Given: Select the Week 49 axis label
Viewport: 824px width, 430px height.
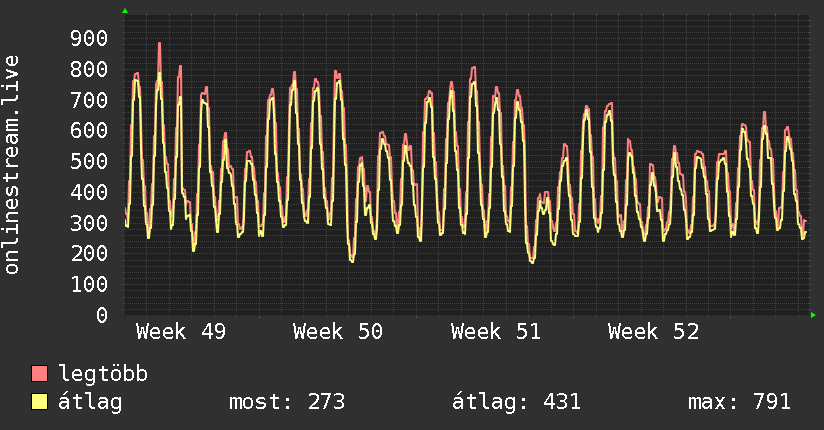Looking at the screenshot, I should pyautogui.click(x=181, y=332).
